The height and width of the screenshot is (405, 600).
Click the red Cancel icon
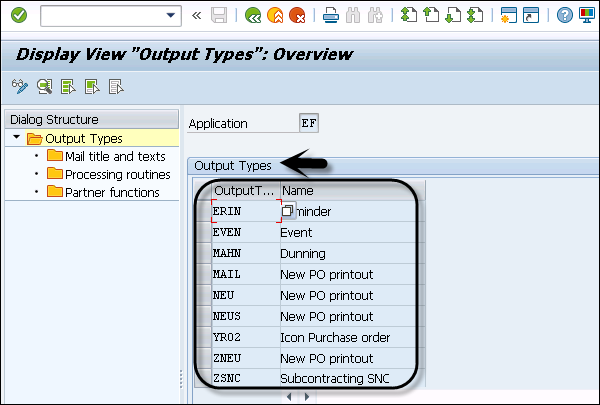point(297,16)
